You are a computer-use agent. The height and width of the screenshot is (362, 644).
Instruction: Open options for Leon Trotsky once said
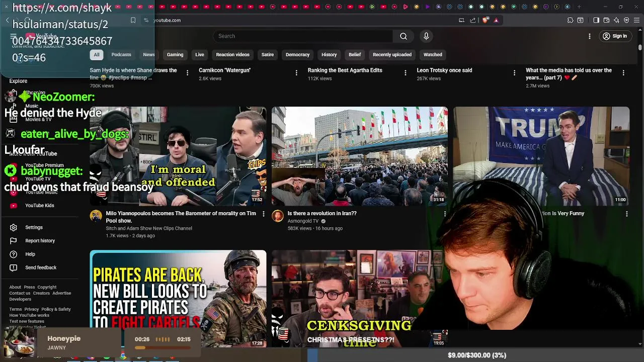click(x=514, y=73)
